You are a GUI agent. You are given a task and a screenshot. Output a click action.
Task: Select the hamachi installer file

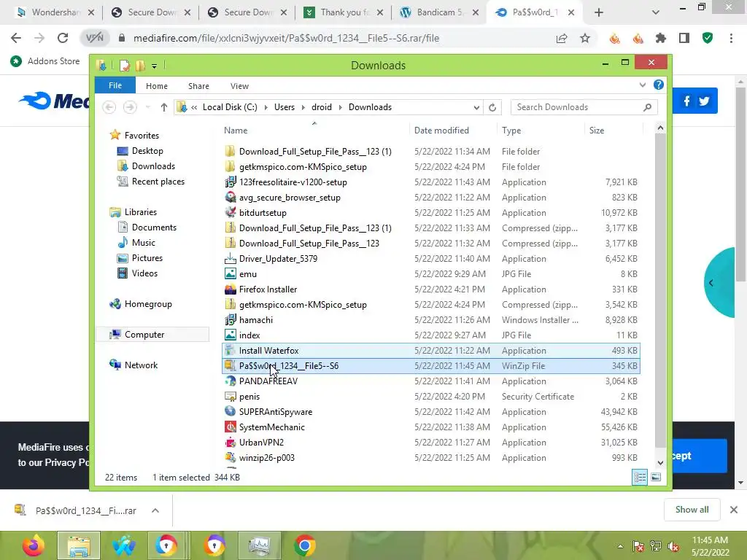[x=431, y=320]
